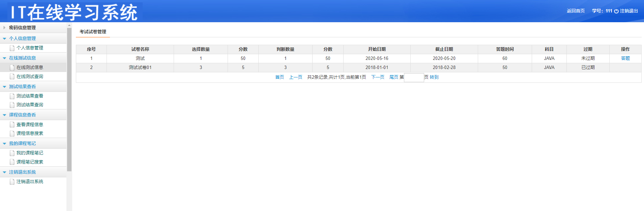Collapse the 课程信息查看 section
Viewport: 644px width, 211px height.
[x=33, y=115]
